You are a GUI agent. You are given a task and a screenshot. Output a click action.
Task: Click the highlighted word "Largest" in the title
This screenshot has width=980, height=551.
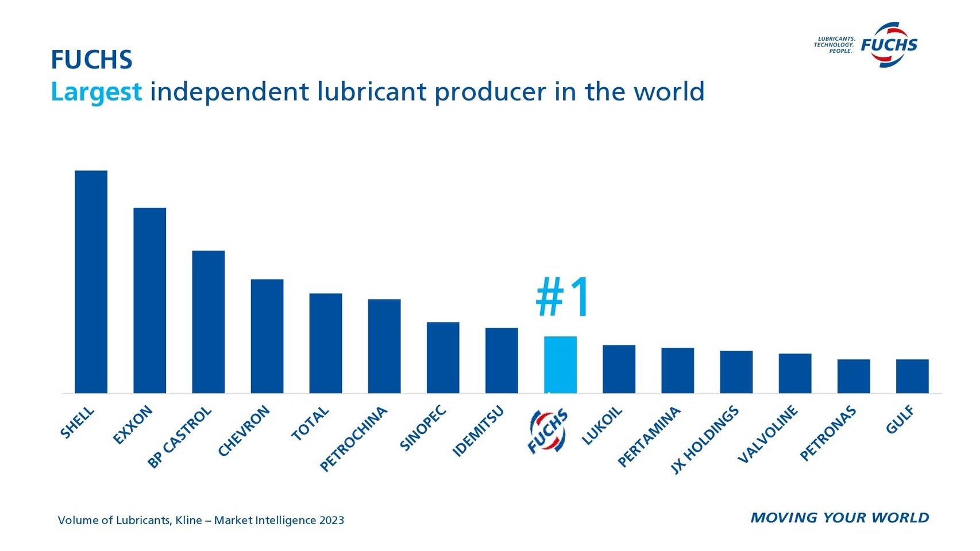coord(96,92)
